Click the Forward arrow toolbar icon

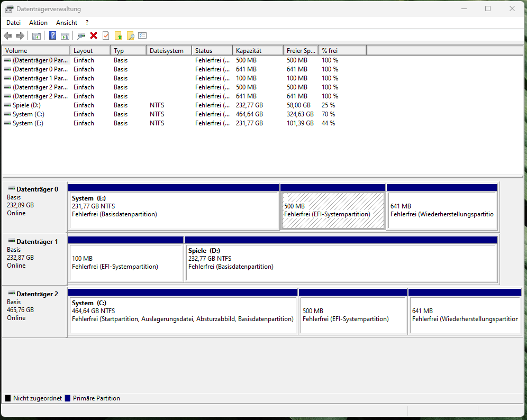tap(20, 35)
